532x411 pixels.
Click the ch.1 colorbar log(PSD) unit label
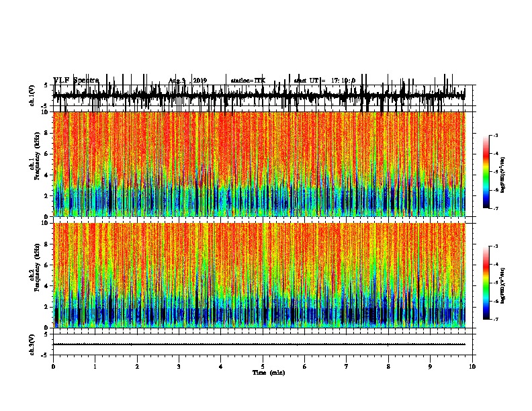click(503, 175)
